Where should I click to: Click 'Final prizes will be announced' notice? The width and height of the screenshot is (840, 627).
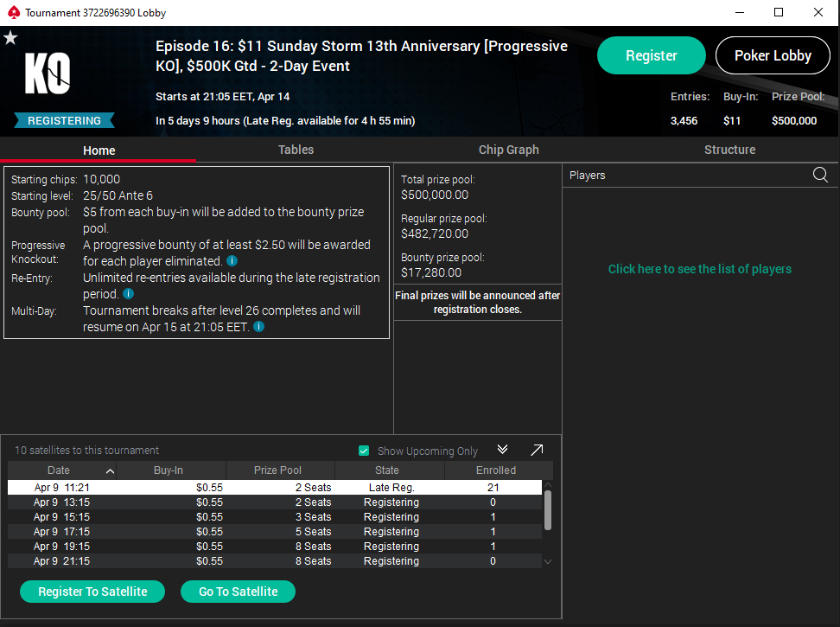coord(477,302)
